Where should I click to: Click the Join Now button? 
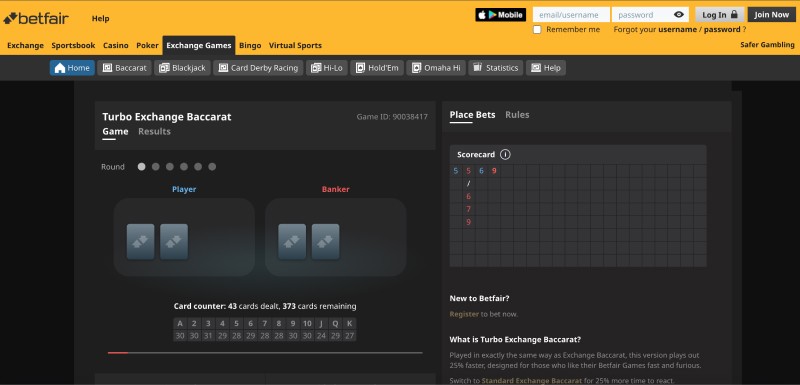point(771,15)
